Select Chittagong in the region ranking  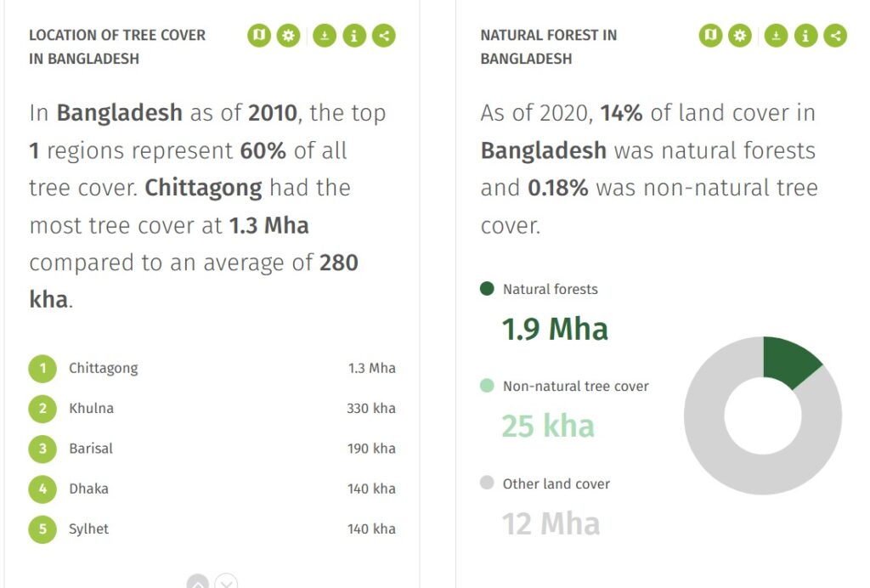pyautogui.click(x=212, y=368)
